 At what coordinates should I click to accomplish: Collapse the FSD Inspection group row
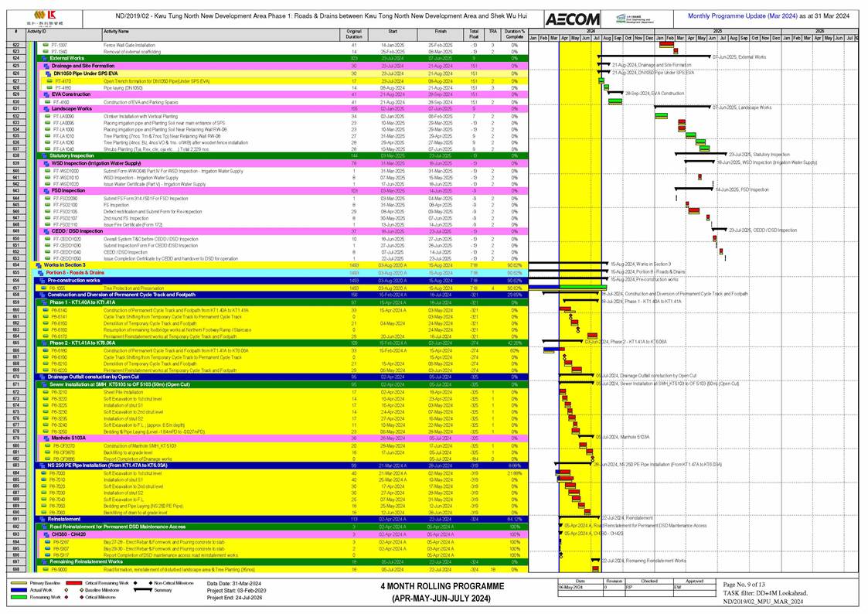[x=45, y=190]
